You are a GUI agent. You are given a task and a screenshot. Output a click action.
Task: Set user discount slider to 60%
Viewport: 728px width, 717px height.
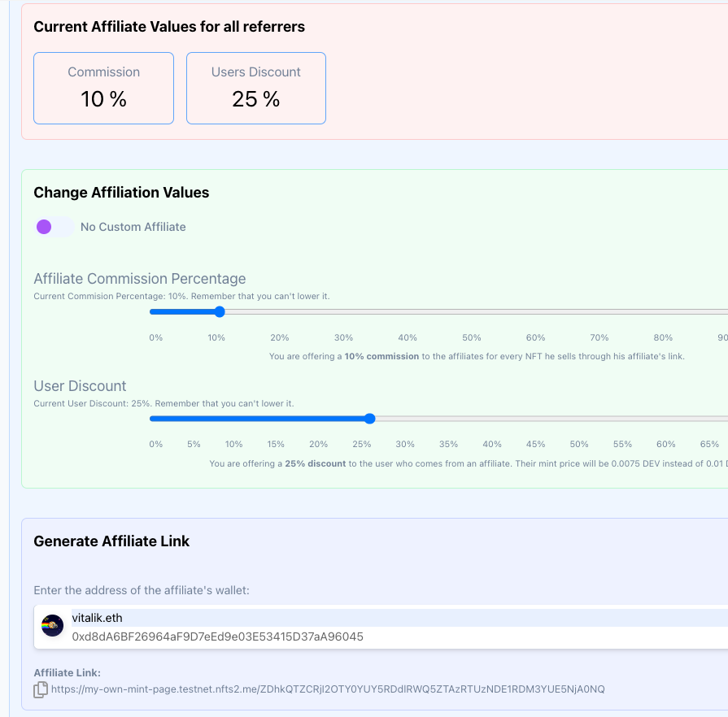666,419
